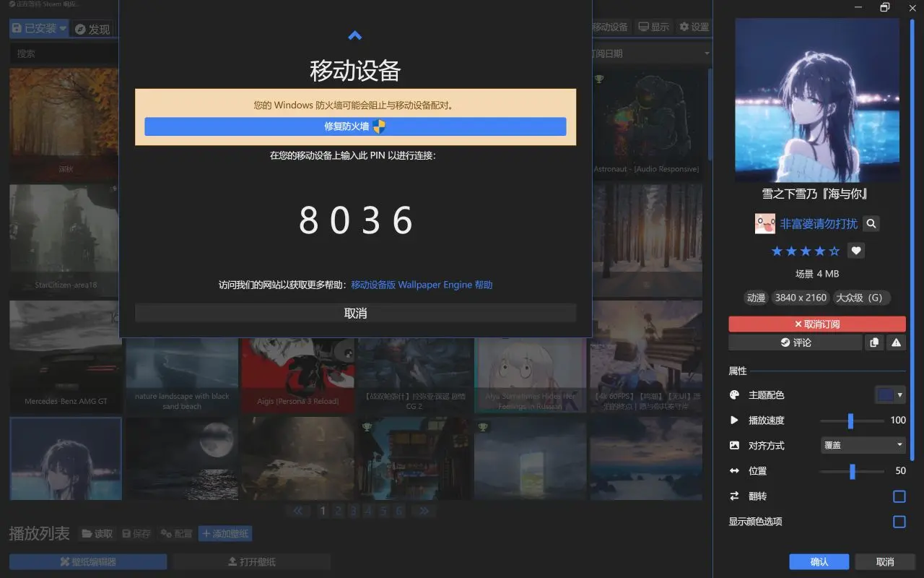Screen dimensions: 924x578
Task: Adjust the 播放速度 playback speed slider
Action: pos(852,420)
